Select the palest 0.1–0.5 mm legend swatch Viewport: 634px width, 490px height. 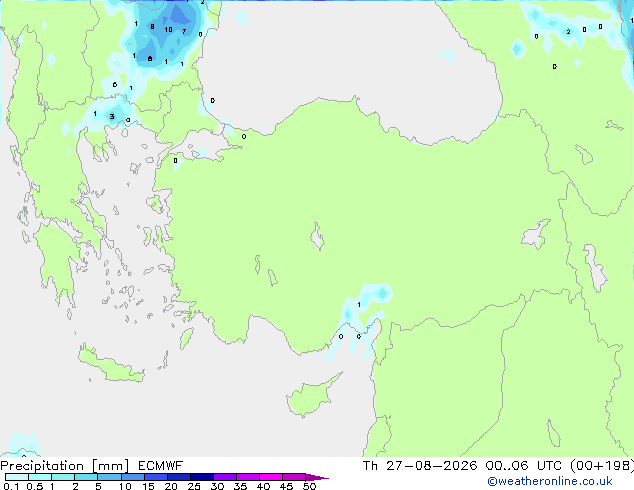17,477
